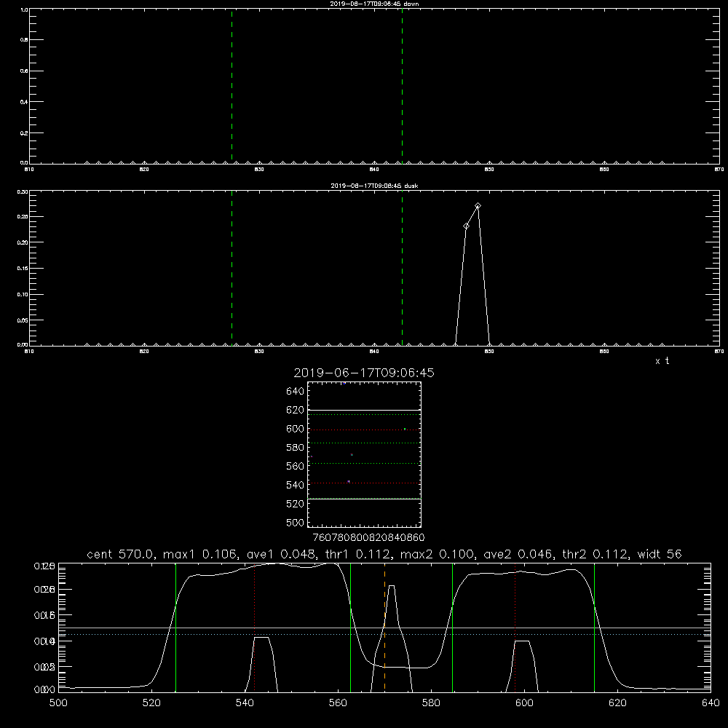
Task: Click the small flat-topped bump near 600 in the bottom plot
Action: coord(522,666)
